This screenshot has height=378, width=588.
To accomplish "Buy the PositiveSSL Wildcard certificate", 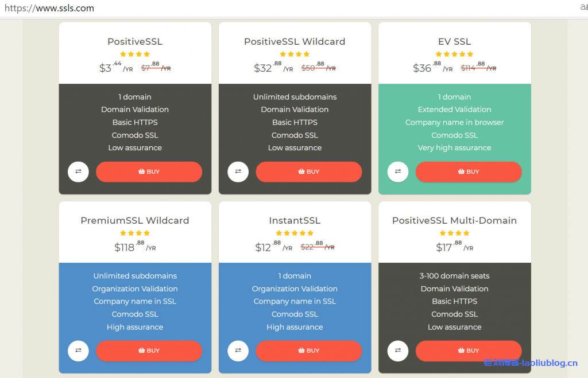I will tap(308, 172).
